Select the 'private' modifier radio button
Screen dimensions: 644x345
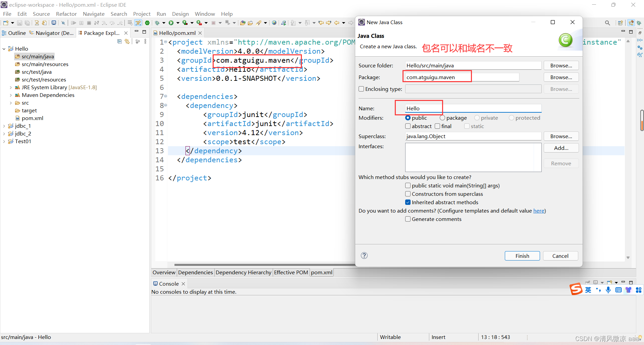pos(476,118)
